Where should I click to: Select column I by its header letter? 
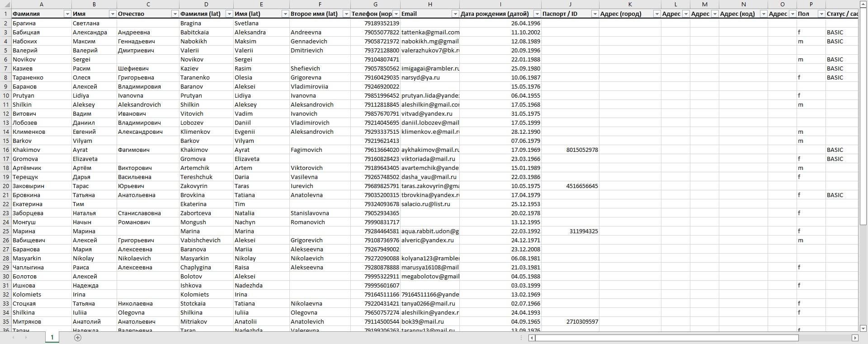(x=500, y=5)
